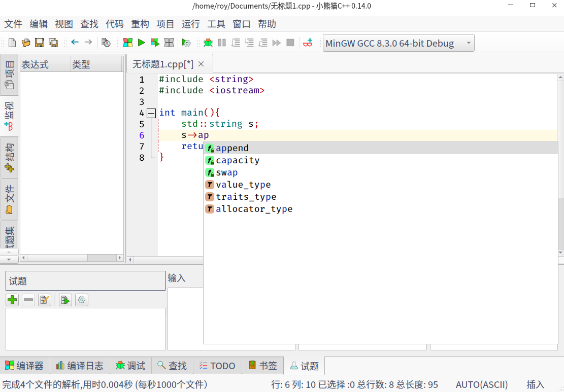Edit the problem with the pencil note icon

pyautogui.click(x=45, y=300)
